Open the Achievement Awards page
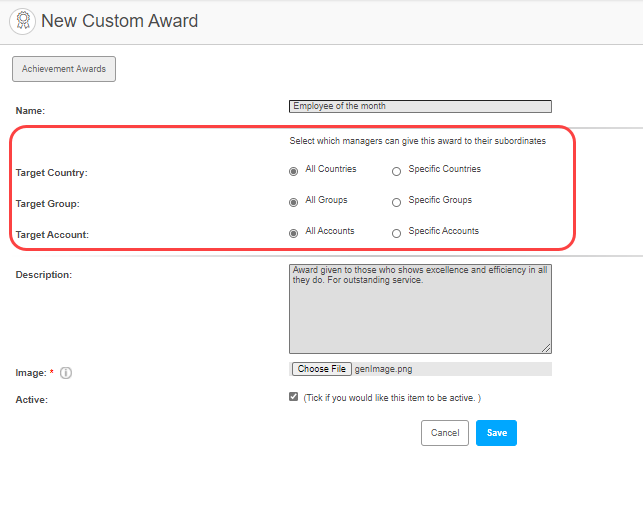The width and height of the screenshot is (643, 506). (x=64, y=69)
